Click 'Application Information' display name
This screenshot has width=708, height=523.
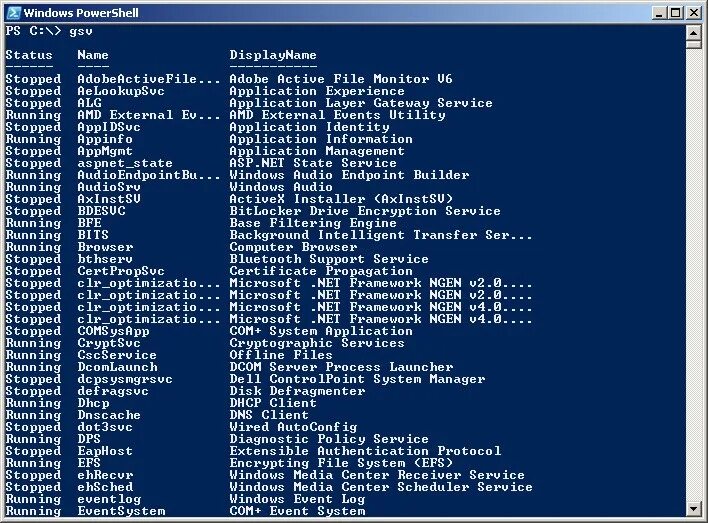321,139
